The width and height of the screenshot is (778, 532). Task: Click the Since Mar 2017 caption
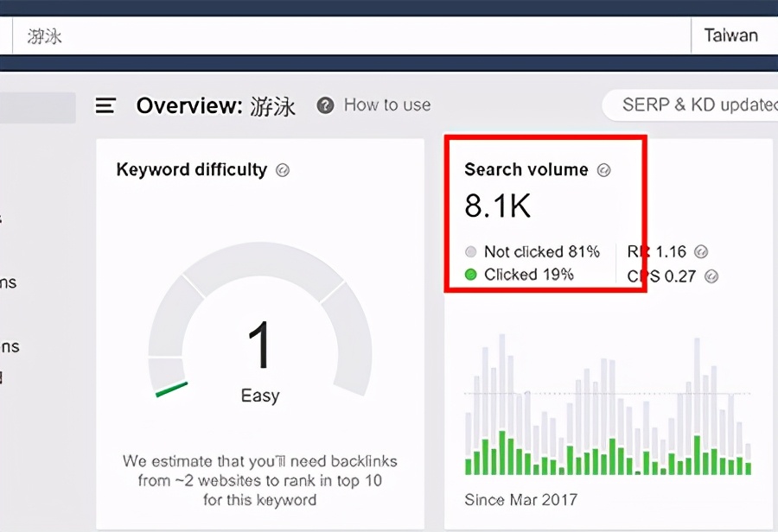tap(521, 499)
